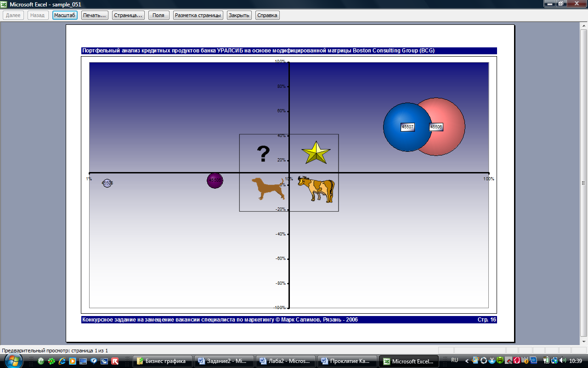The image size is (588, 368).
Task: Click the Excel icon in title bar
Action: (5, 4)
